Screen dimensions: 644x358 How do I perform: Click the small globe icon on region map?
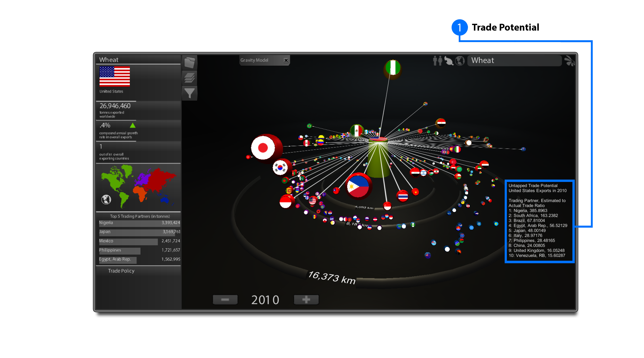coord(106,199)
